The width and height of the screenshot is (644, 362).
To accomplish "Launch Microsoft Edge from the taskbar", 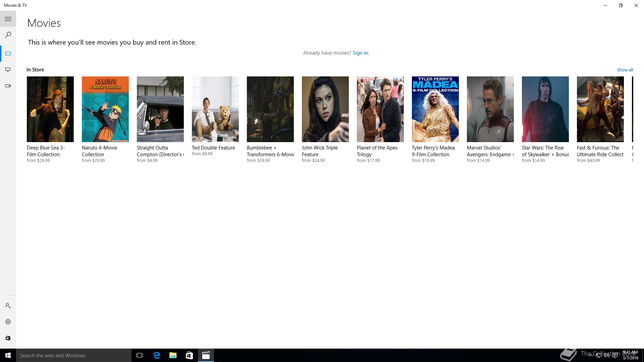I will coord(156,355).
